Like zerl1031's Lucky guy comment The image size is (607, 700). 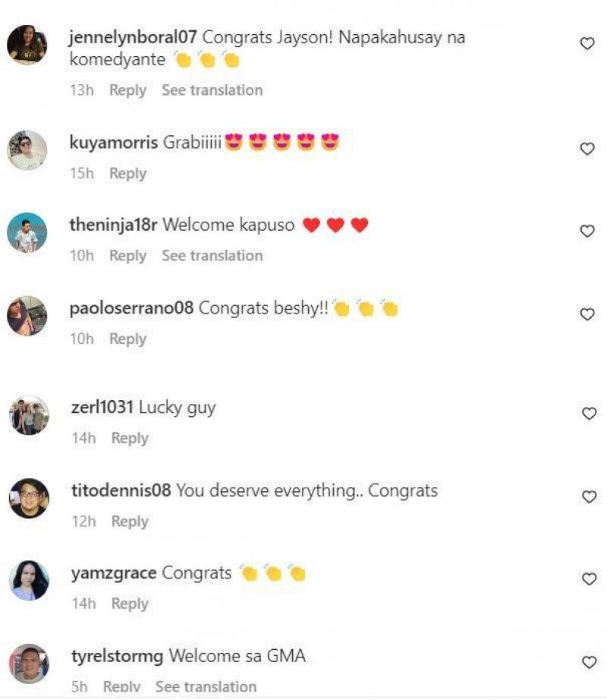(x=589, y=414)
